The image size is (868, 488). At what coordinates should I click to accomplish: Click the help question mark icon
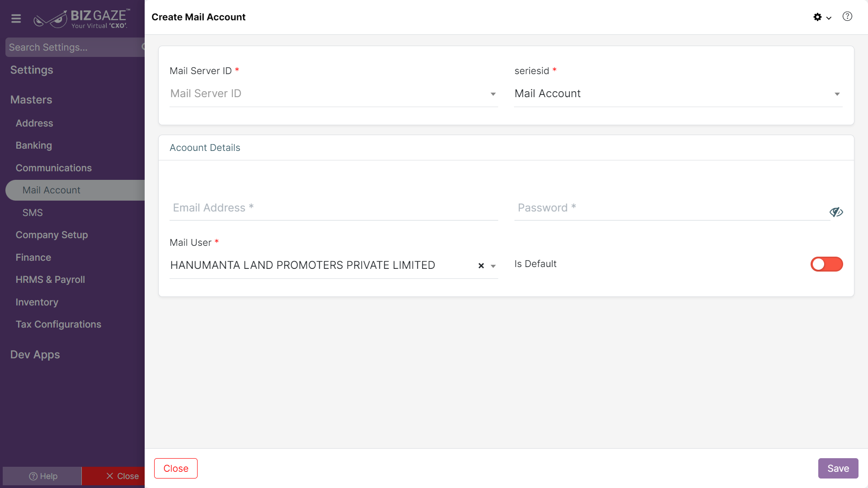pyautogui.click(x=847, y=17)
